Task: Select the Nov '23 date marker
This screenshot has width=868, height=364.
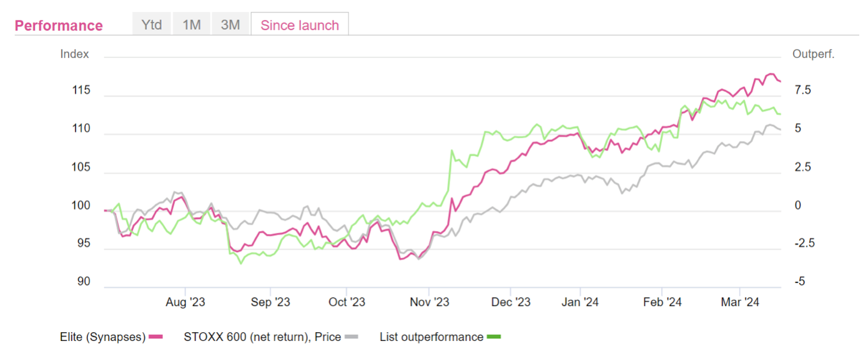Action: [x=430, y=303]
